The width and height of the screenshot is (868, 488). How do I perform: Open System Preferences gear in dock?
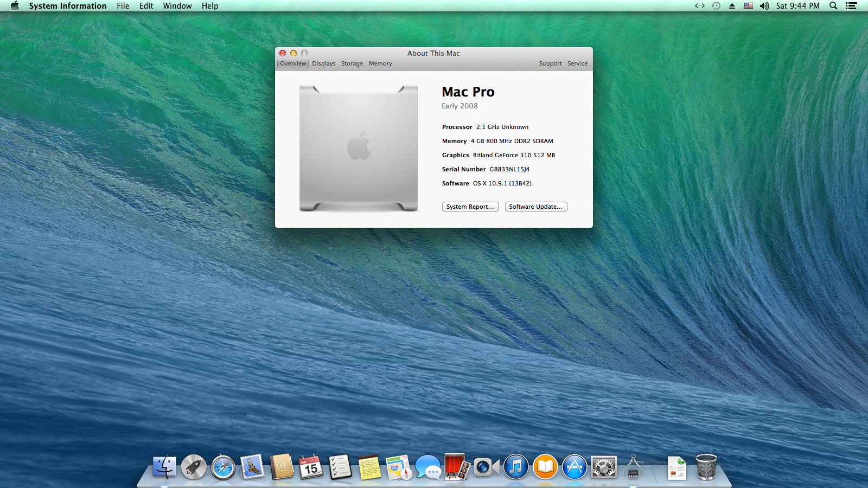click(x=604, y=467)
